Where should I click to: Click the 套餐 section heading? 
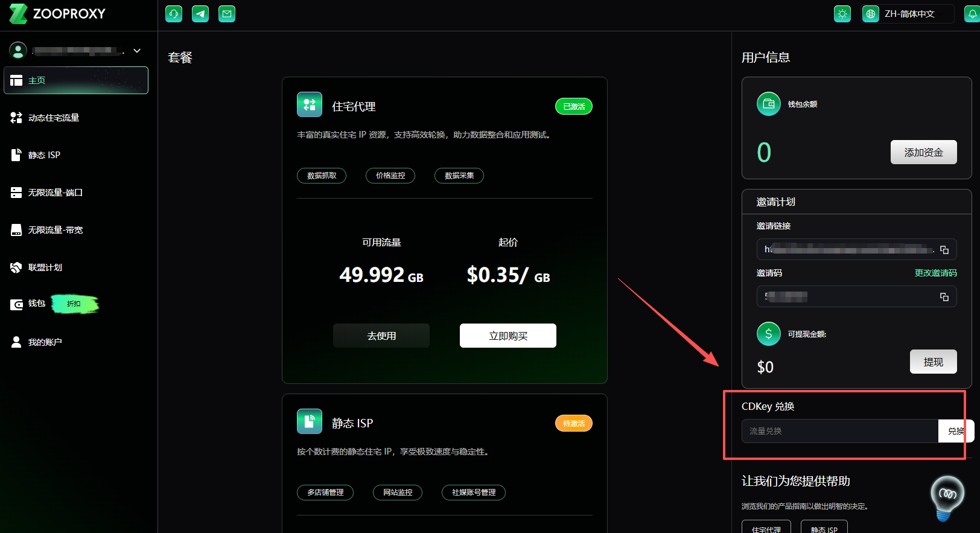[180, 57]
